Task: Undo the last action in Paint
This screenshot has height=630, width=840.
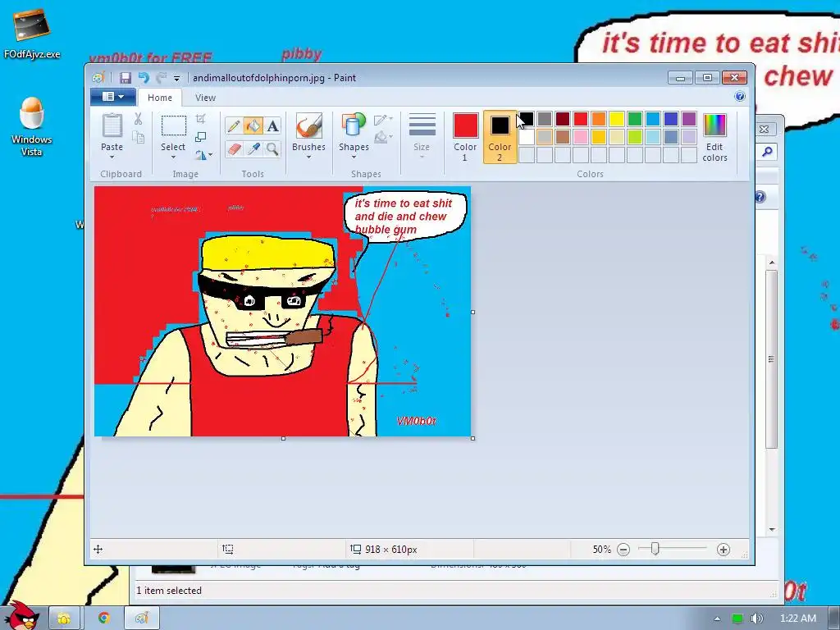Action: [143, 78]
